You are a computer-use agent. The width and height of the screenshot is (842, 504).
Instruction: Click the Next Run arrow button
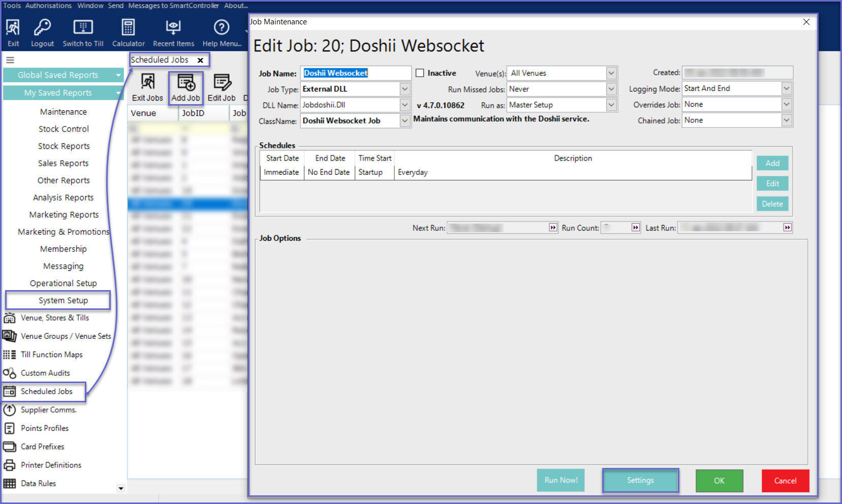point(553,228)
